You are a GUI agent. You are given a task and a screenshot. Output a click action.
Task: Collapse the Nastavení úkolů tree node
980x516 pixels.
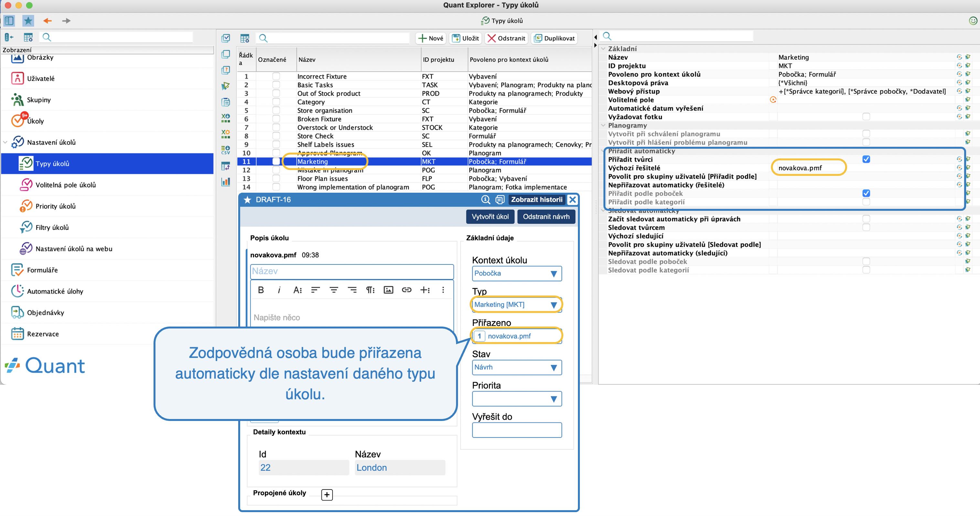(5, 142)
